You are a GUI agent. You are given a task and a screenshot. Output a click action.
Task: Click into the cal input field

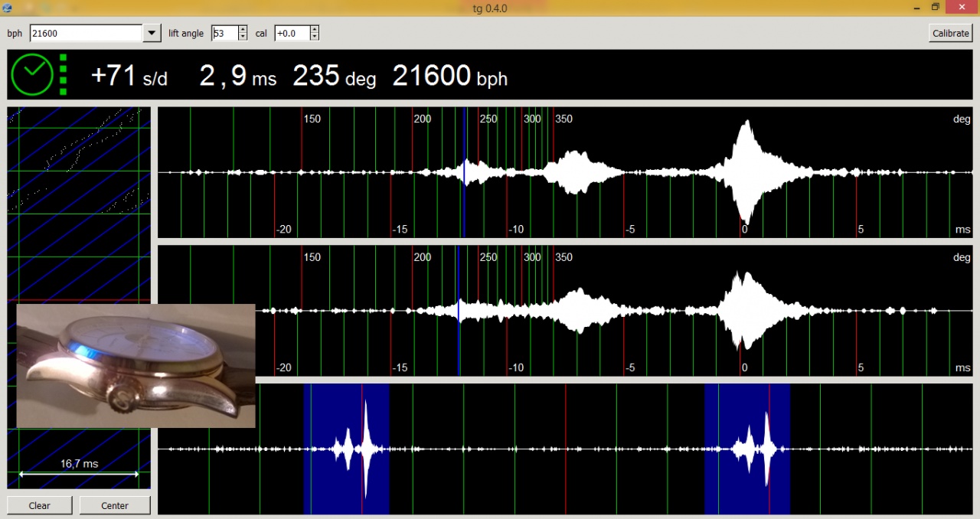point(292,33)
